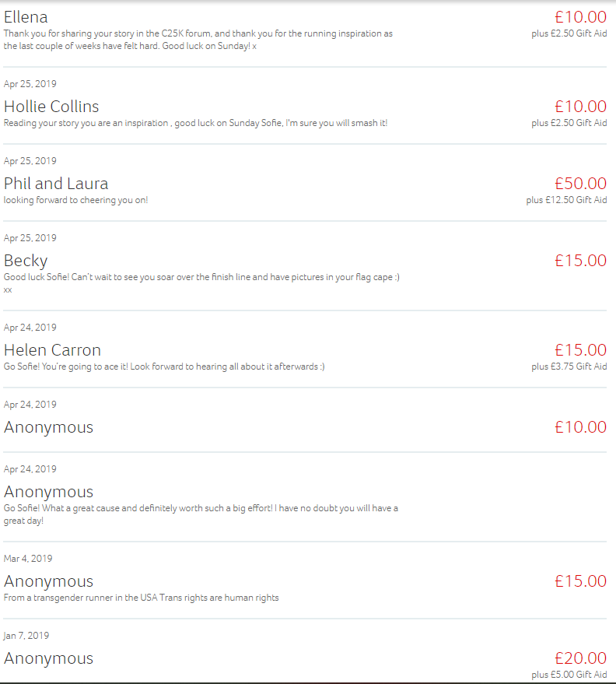The image size is (616, 684).
Task: Click the plus £3.75 Gift Aid text
Action: click(569, 367)
